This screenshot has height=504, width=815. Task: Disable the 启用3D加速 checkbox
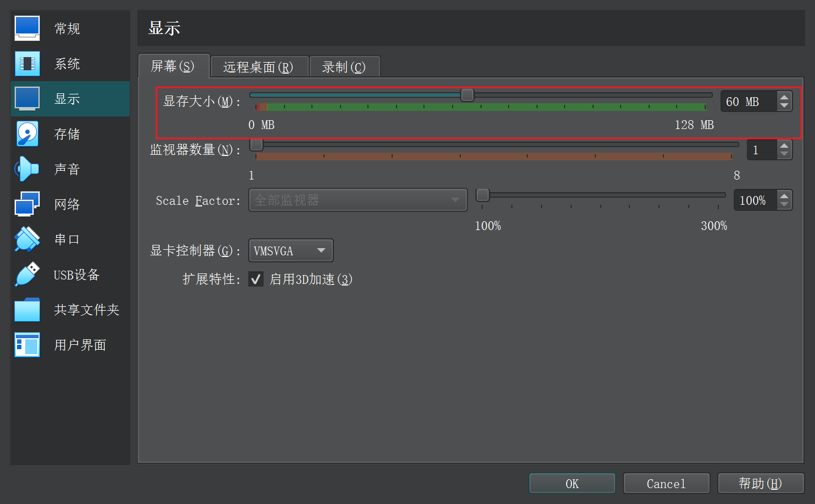pyautogui.click(x=256, y=279)
